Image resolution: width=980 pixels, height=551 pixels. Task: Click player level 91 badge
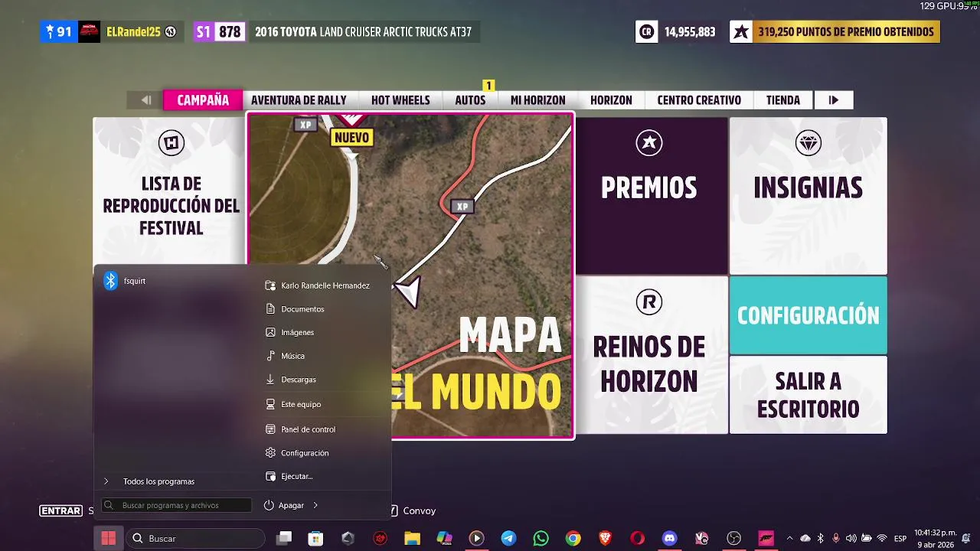click(59, 32)
